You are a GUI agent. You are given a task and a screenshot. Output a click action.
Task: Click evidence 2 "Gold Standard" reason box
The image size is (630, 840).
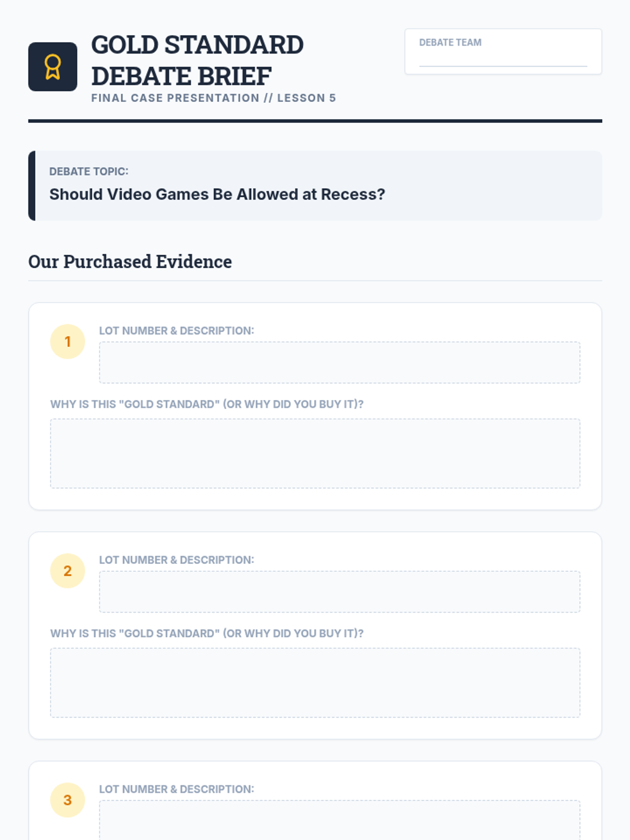[315, 682]
